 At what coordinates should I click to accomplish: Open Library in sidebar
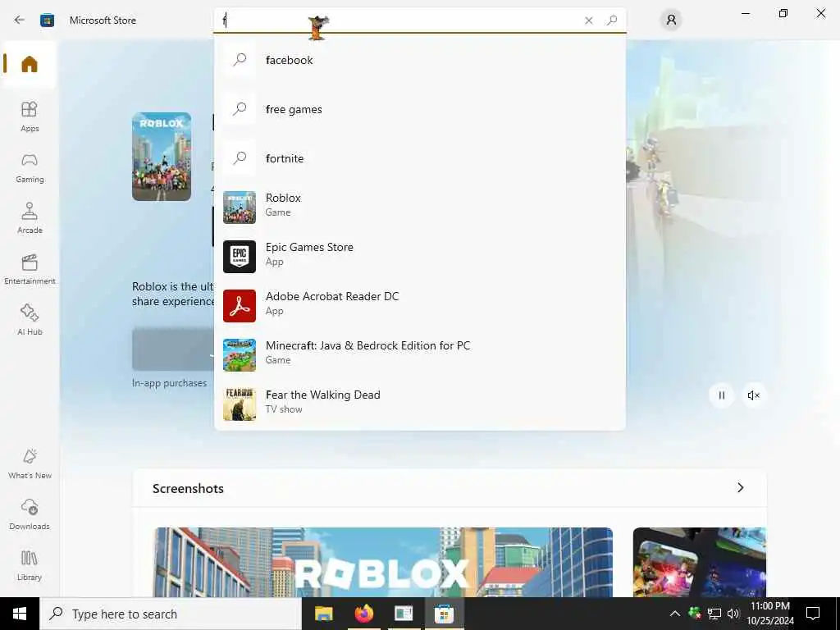pyautogui.click(x=30, y=565)
